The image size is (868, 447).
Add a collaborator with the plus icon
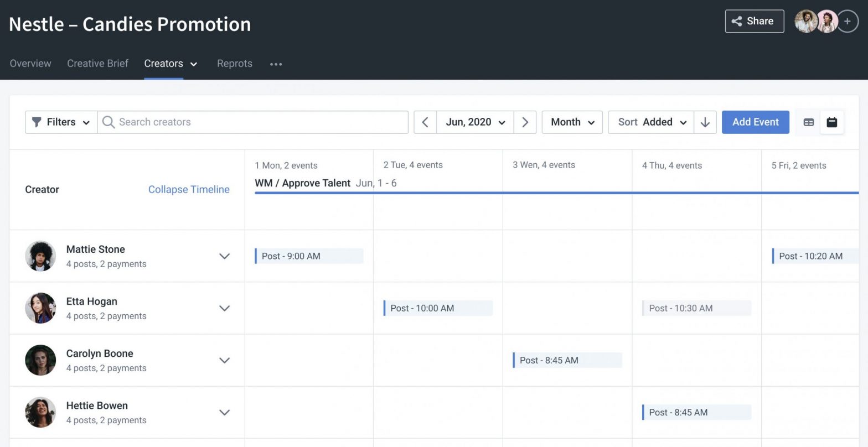[848, 22]
